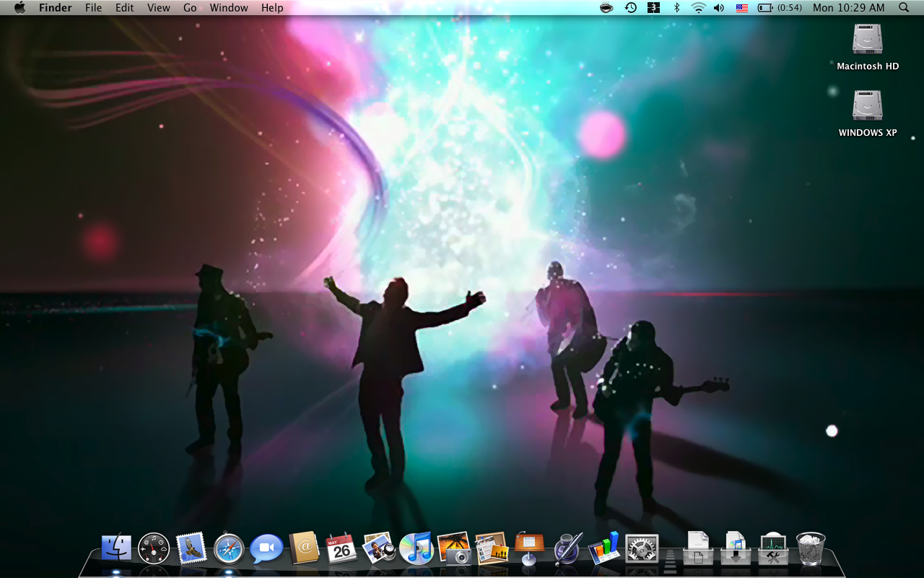
Task: Open the Documents stack in Dock
Action: [698, 548]
